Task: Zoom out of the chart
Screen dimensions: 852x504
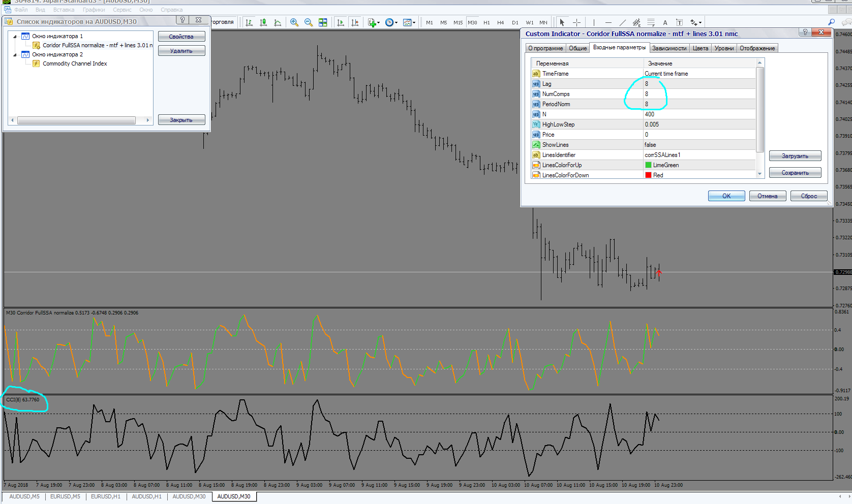Action: (309, 22)
